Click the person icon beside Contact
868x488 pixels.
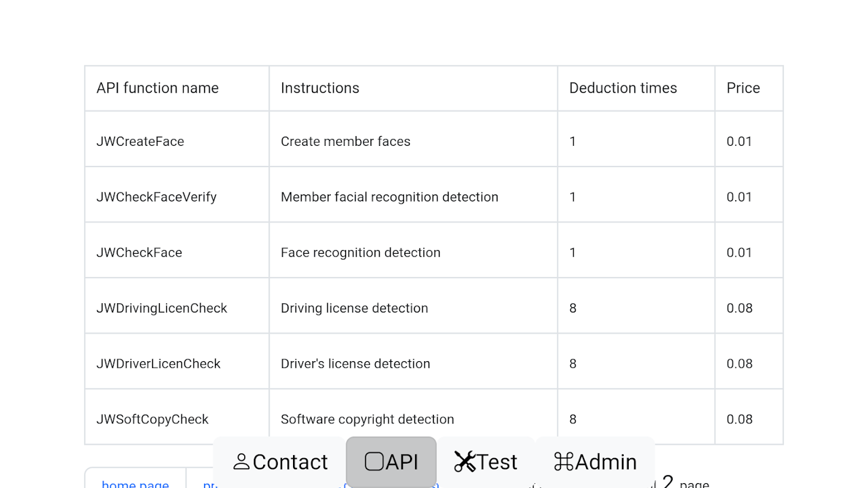tap(242, 462)
